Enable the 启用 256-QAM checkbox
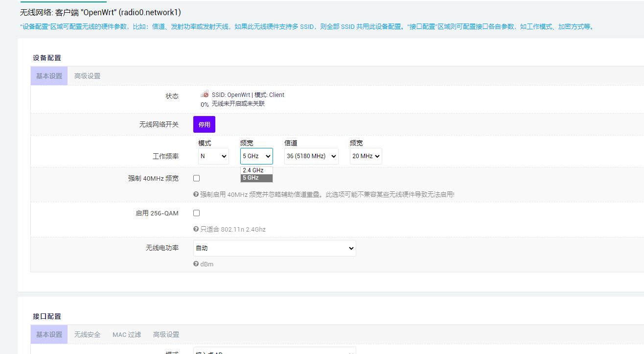This screenshot has height=354, width=644. [x=196, y=213]
